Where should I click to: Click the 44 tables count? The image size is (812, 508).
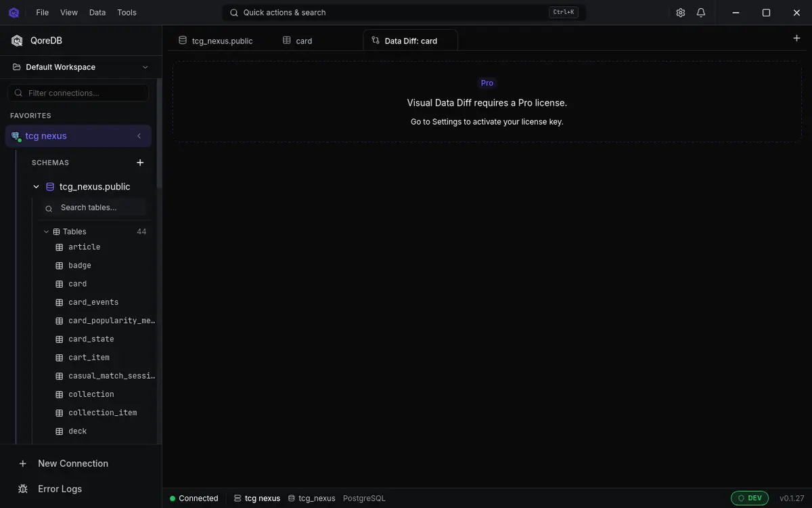tap(141, 232)
